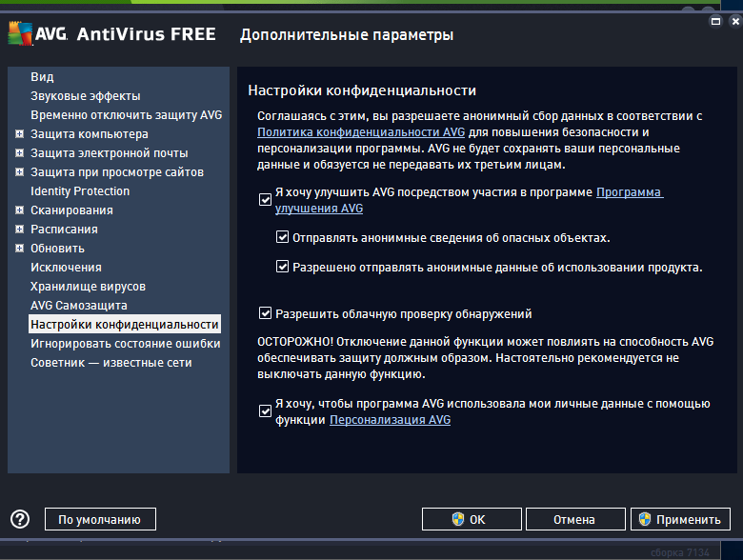This screenshot has height=560, width=743.
Task: Expand the Защита компьютера tree node
Action: coord(19,134)
